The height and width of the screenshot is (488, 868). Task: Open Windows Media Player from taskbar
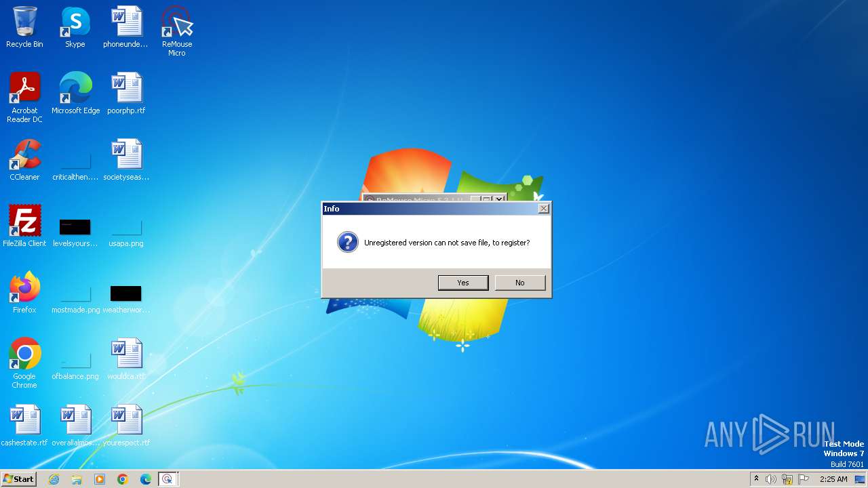[x=100, y=479]
